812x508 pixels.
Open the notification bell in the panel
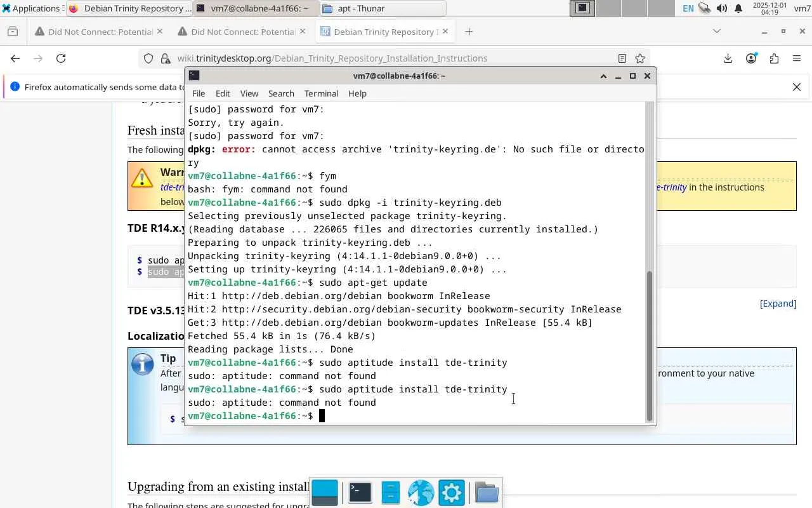738,8
